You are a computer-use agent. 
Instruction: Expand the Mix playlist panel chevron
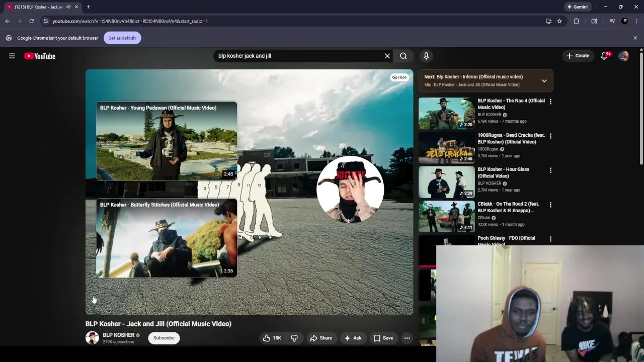click(x=544, y=80)
